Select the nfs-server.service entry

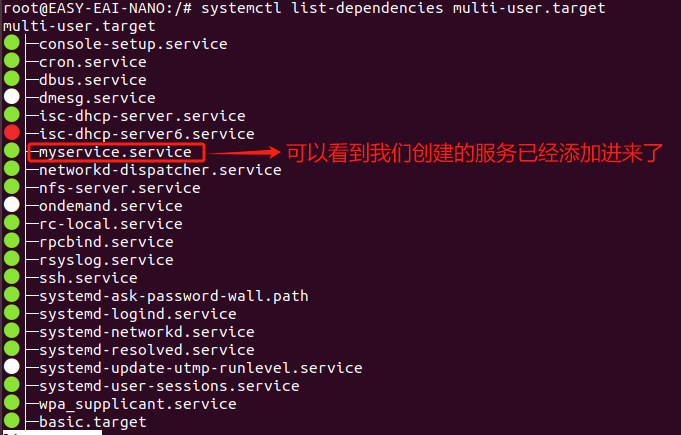coord(120,188)
